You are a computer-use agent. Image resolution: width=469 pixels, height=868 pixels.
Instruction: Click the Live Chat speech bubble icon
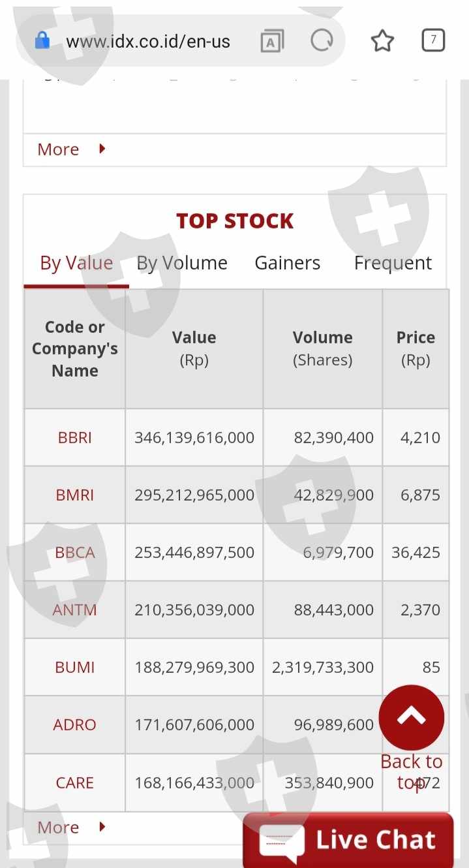(281, 841)
